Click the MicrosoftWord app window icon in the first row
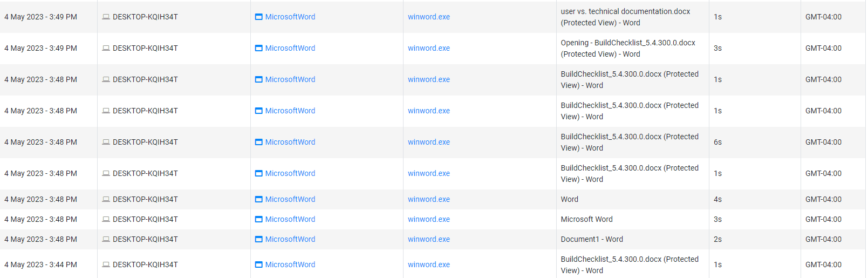Image resolution: width=868 pixels, height=278 pixels. (259, 17)
